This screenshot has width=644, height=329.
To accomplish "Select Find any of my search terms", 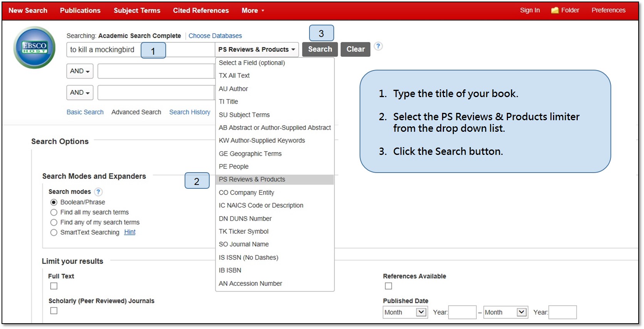I will (54, 222).
